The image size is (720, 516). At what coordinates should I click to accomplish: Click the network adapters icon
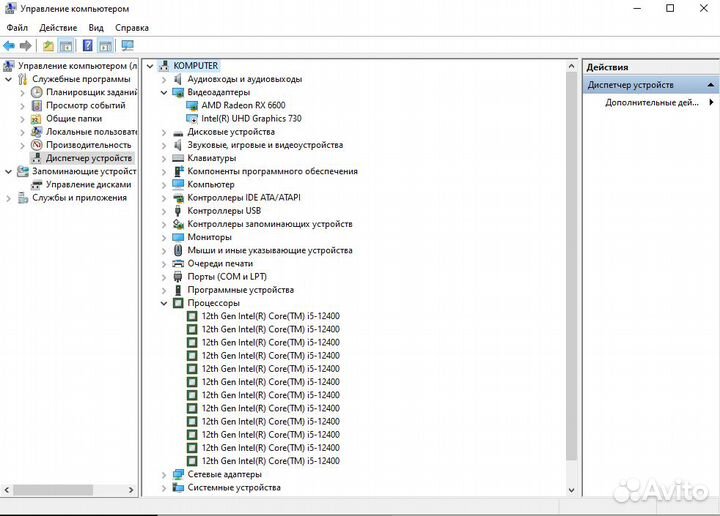(x=178, y=475)
